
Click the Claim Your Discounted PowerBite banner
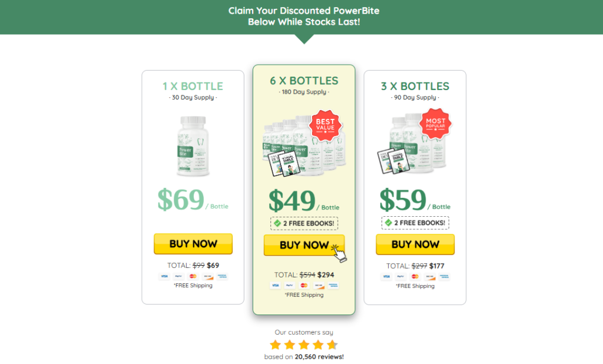304,16
